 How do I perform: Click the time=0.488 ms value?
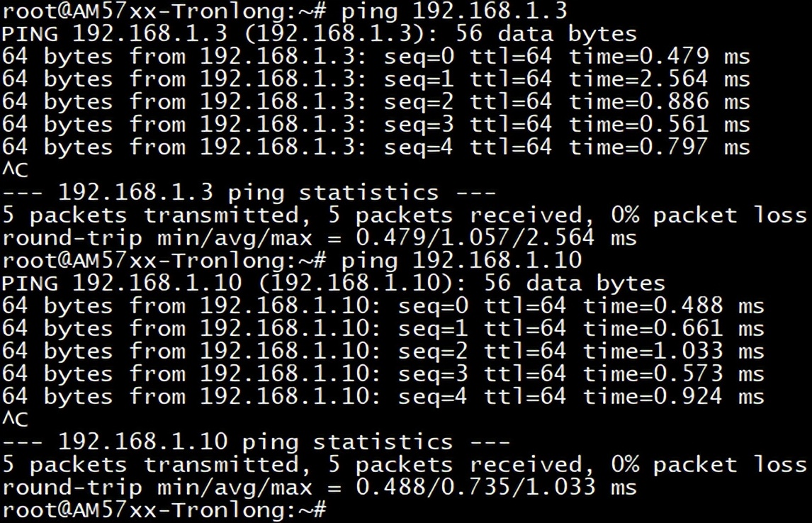click(x=674, y=305)
